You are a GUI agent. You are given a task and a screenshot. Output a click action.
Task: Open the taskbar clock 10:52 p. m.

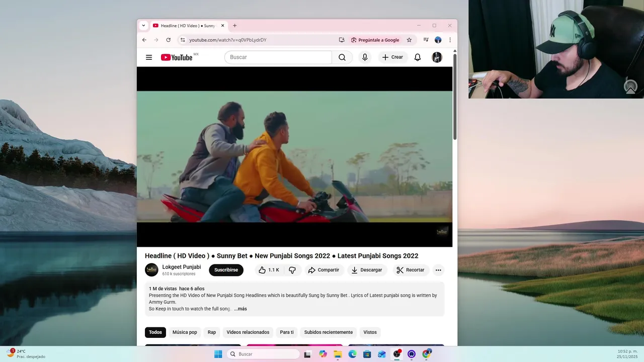(x=627, y=354)
